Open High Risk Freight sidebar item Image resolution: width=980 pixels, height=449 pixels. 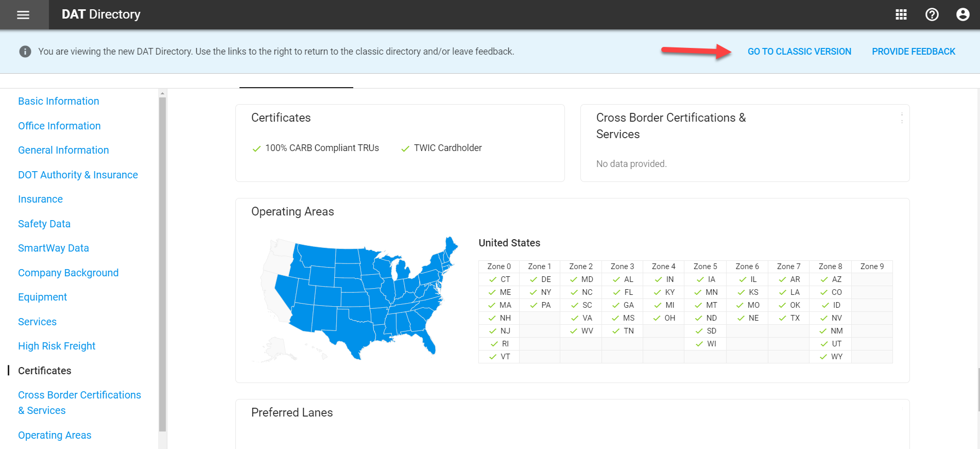coord(57,346)
